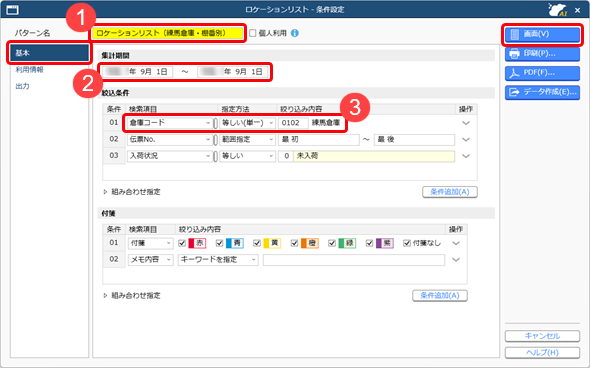Click the window menu icon in title bar
Image resolution: width=590 pixels, height=368 pixels.
pyautogui.click(x=12, y=9)
